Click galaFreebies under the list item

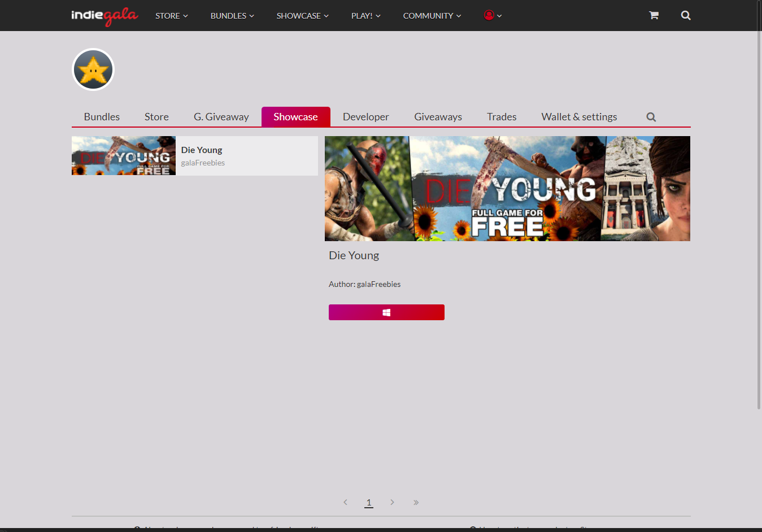(x=203, y=163)
